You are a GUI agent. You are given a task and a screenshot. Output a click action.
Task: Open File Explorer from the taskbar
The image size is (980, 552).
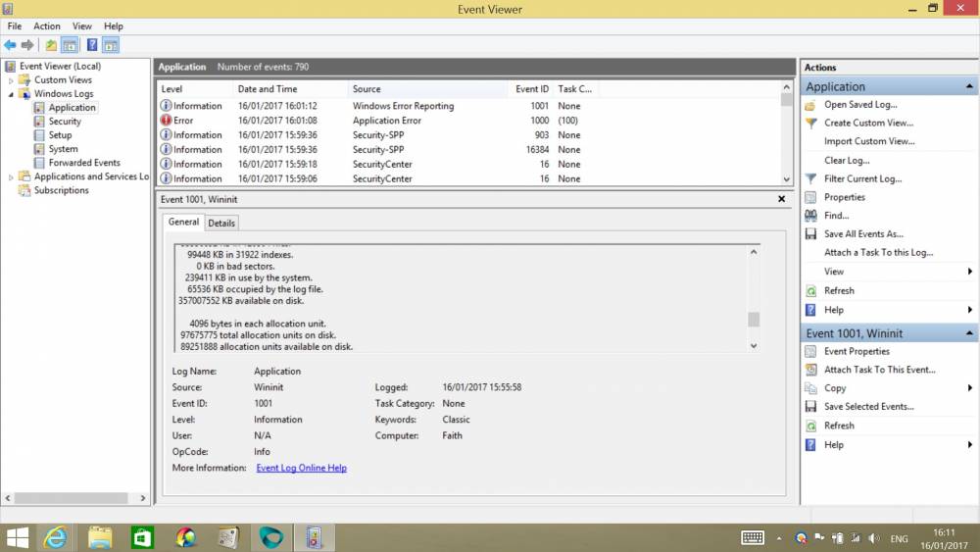click(x=100, y=537)
